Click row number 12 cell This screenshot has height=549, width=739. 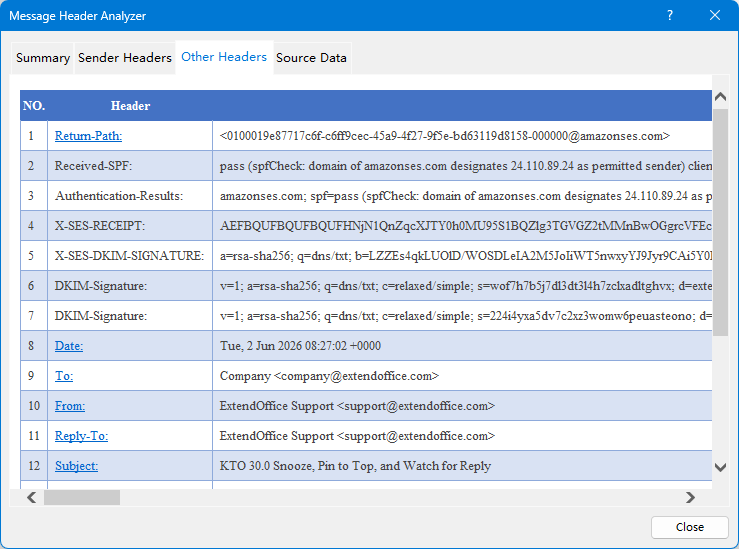click(34, 466)
